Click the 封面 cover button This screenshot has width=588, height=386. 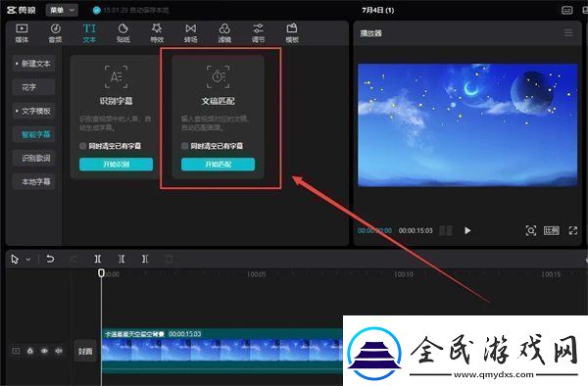tap(85, 351)
